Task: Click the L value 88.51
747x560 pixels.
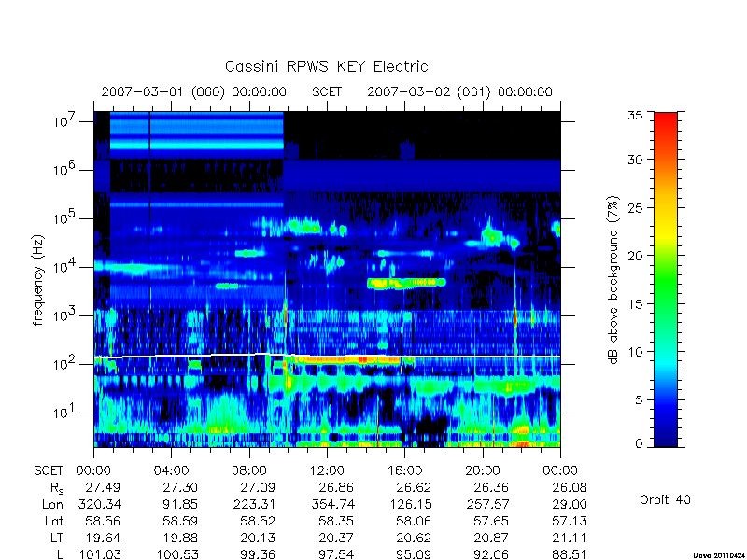Action: coord(570,554)
